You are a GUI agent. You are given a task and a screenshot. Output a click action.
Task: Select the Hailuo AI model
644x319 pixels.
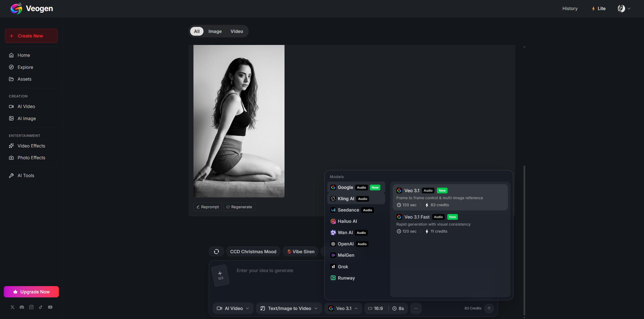(x=347, y=221)
